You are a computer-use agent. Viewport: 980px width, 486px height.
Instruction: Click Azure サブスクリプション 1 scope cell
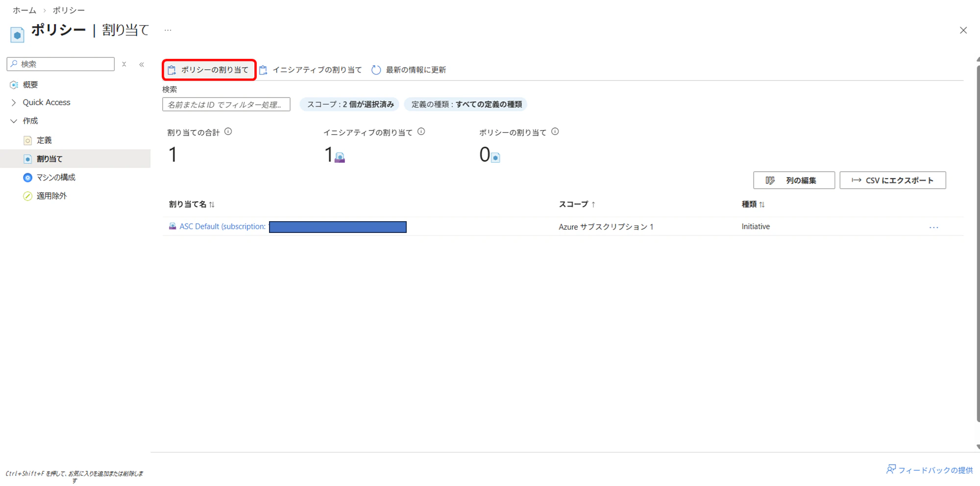(606, 227)
